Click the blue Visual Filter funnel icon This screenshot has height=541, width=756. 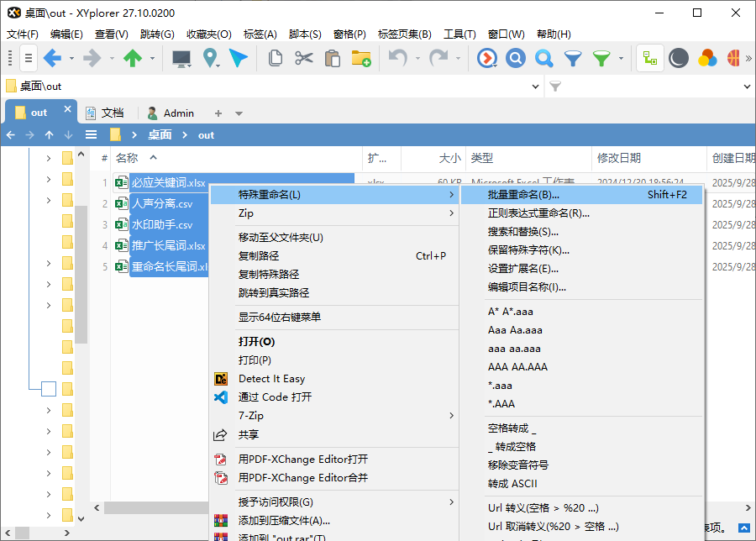(573, 58)
